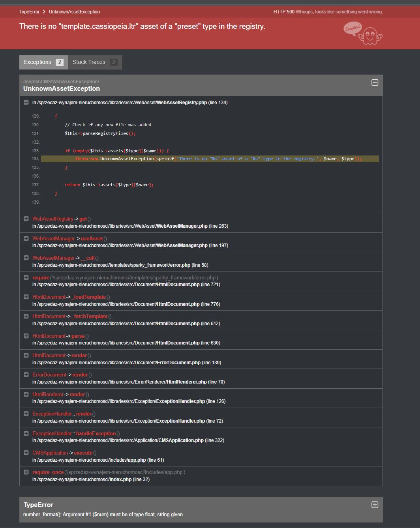Click the WebAssetManager.php (line 263) file path
Screen dimensions: 420x528
[x=130, y=226]
